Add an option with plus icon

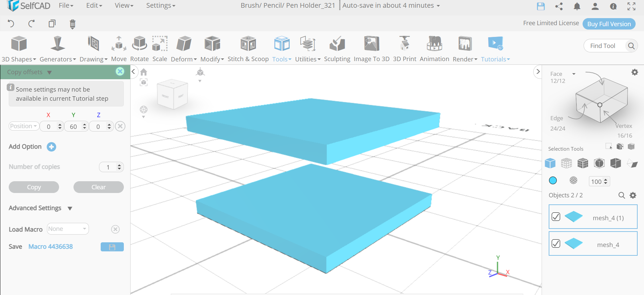point(51,147)
